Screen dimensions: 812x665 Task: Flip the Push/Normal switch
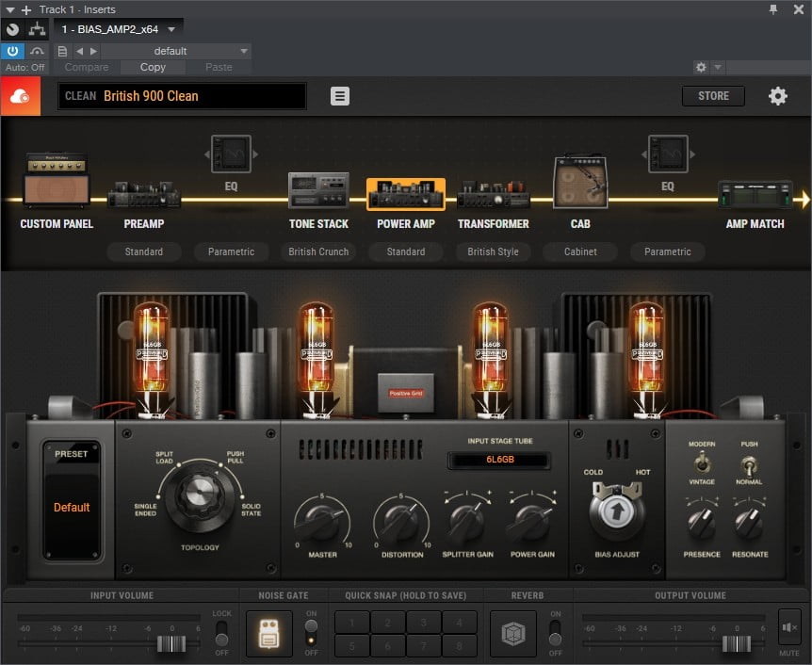coord(749,464)
